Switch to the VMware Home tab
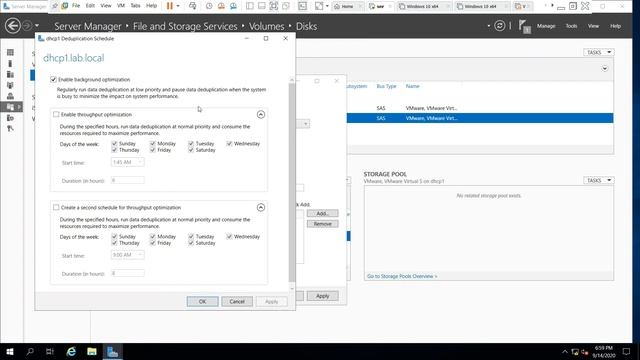 coord(347,7)
